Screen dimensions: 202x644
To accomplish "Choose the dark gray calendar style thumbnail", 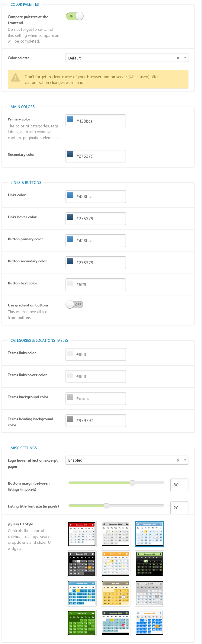I will [x=82, y=563].
